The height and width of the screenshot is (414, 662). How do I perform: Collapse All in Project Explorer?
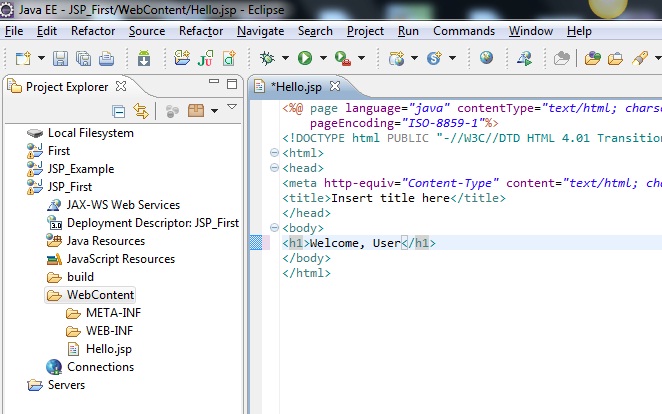pyautogui.click(x=119, y=111)
